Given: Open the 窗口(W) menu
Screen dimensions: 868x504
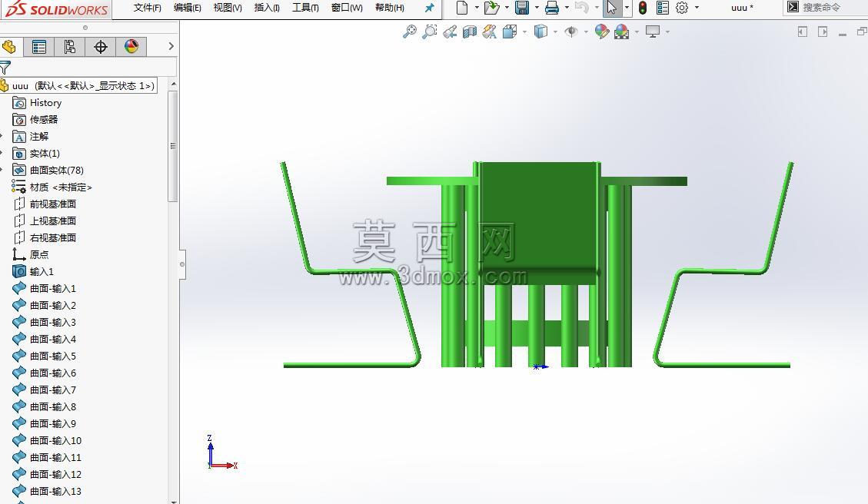Looking at the screenshot, I should [x=347, y=8].
